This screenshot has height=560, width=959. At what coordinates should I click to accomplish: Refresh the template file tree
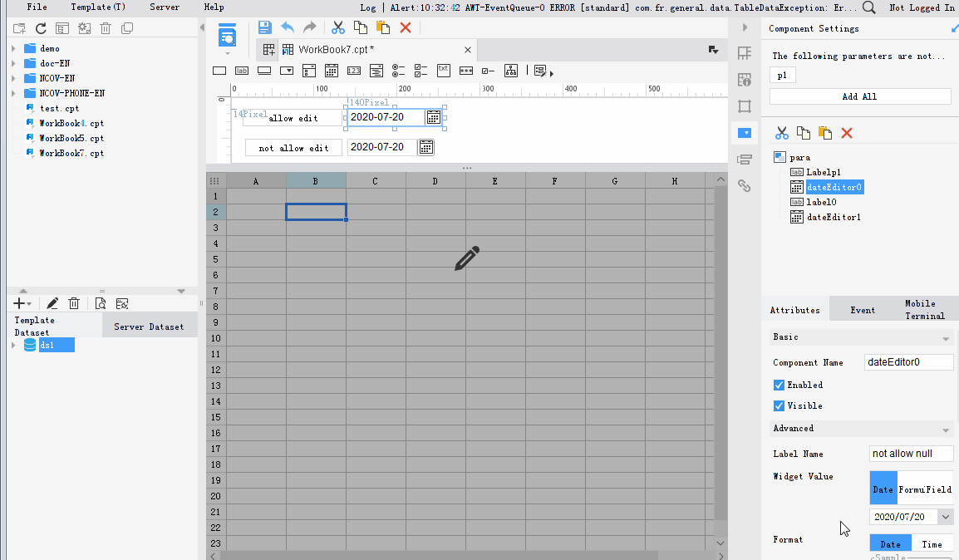click(x=41, y=28)
